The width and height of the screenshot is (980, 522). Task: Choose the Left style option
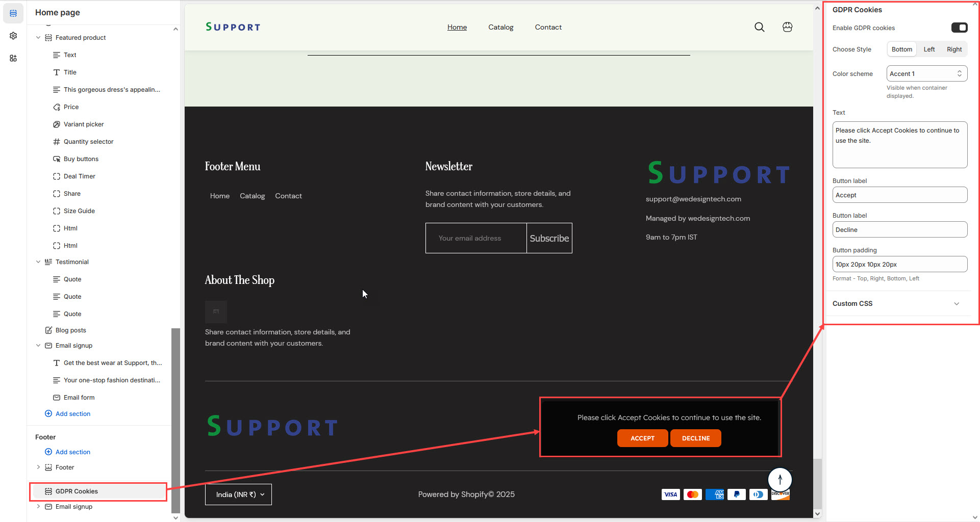click(x=929, y=49)
